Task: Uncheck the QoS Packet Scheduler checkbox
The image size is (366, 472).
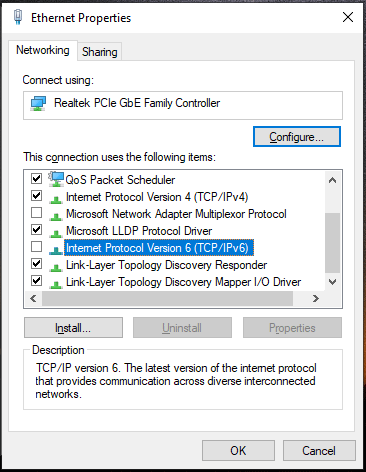Action: point(36,178)
